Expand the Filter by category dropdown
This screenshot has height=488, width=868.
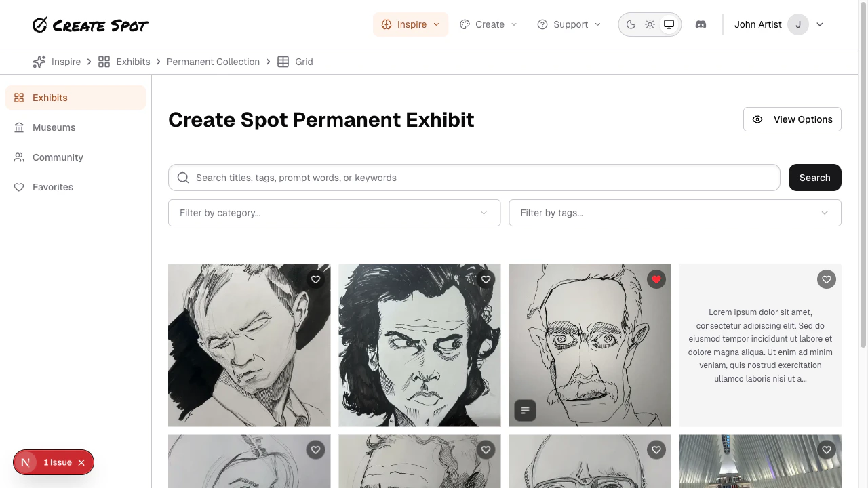(334, 213)
